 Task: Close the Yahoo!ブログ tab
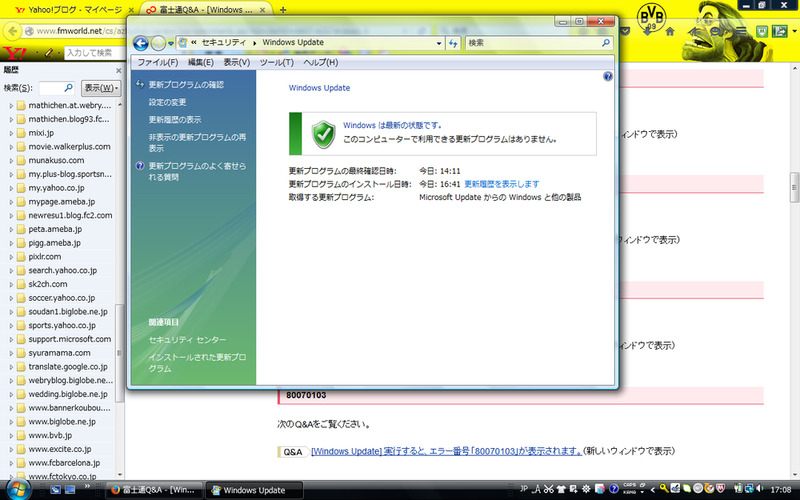click(x=131, y=10)
